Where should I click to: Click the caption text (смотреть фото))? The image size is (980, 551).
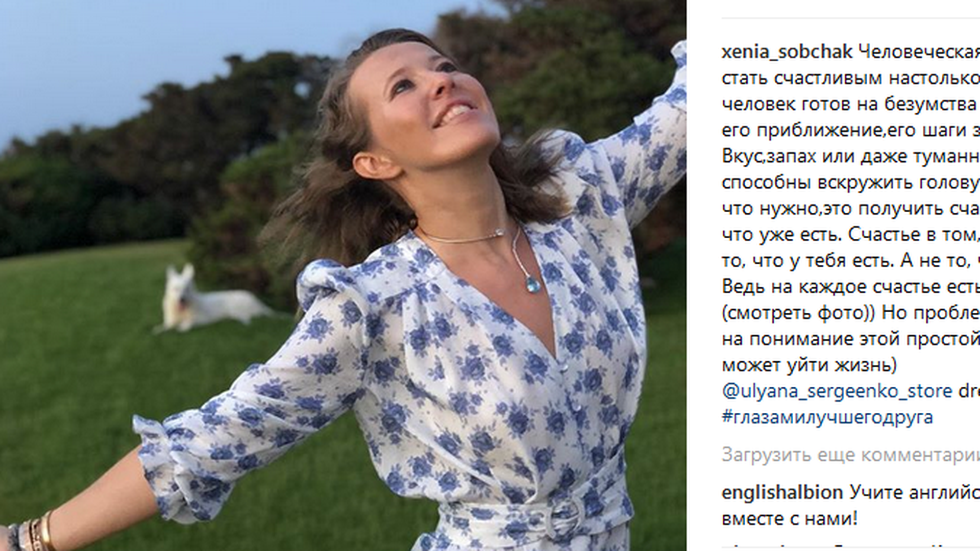pos(798,313)
